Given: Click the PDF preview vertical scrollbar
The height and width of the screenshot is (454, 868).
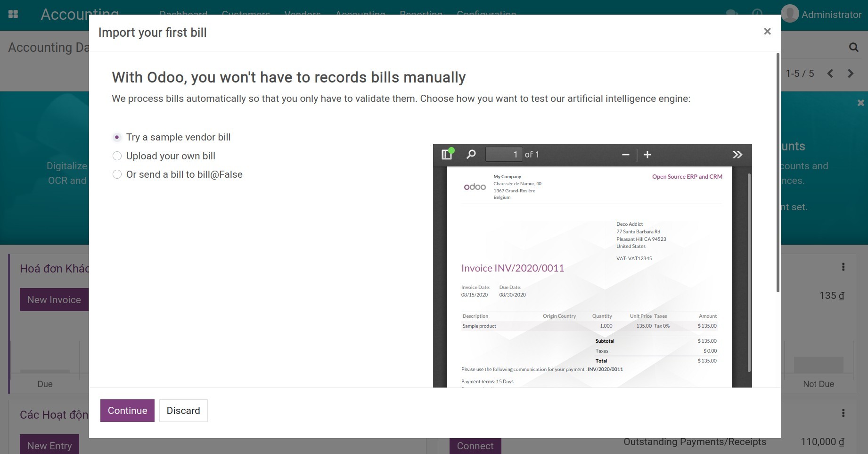Looking at the screenshot, I should 749,273.
